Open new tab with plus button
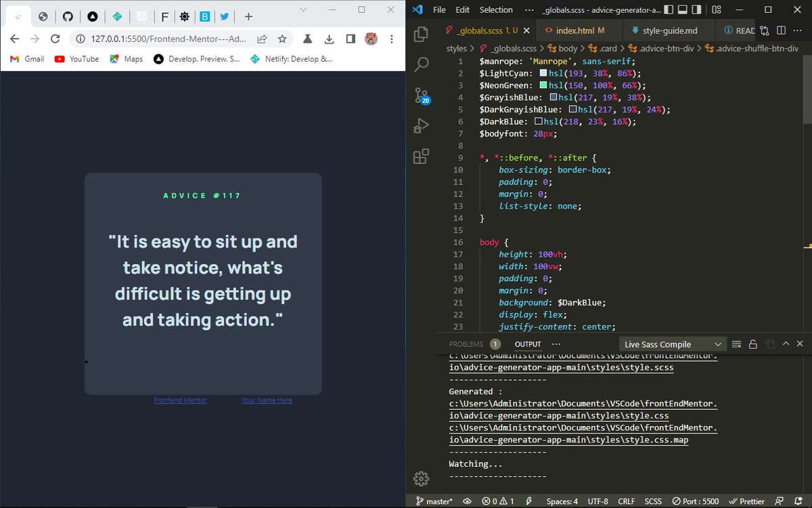 248,16
